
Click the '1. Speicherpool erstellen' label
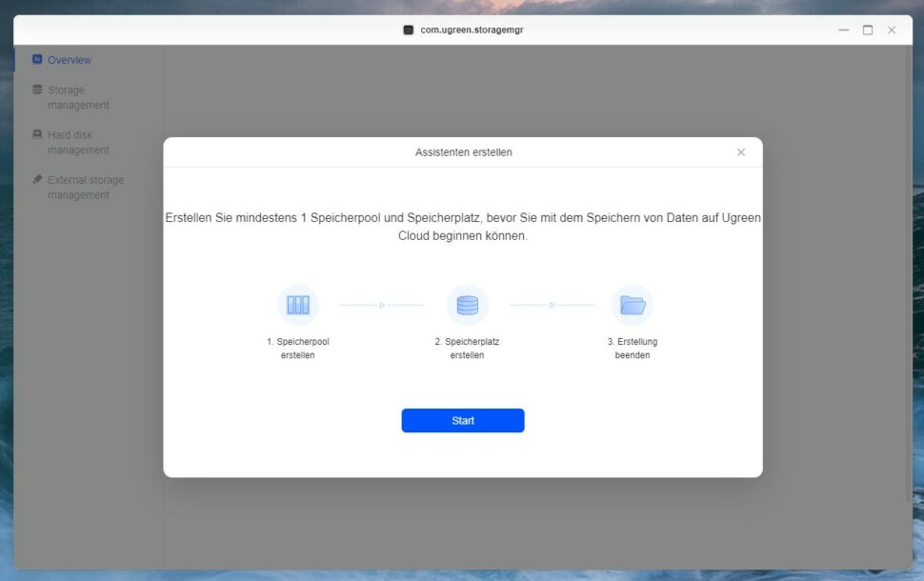point(297,349)
